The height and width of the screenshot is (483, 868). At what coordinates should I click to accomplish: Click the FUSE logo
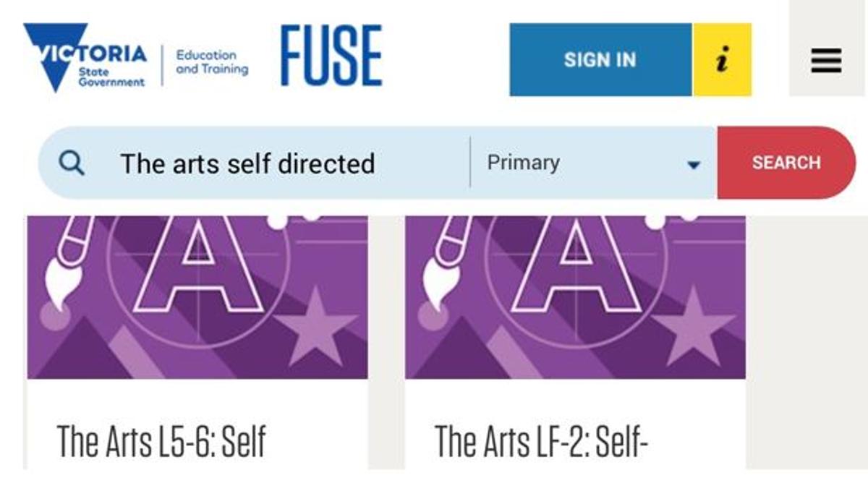point(331,56)
